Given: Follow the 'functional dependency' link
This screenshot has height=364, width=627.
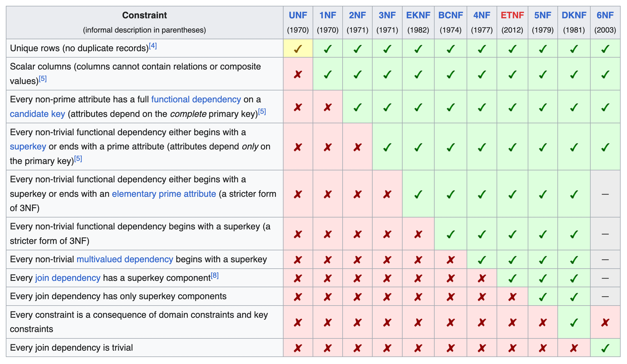Looking at the screenshot, I should [x=196, y=99].
